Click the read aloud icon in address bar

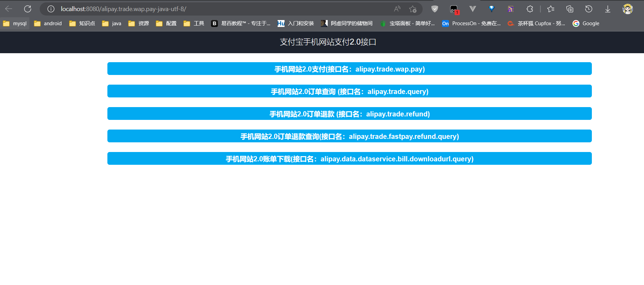coord(397,9)
